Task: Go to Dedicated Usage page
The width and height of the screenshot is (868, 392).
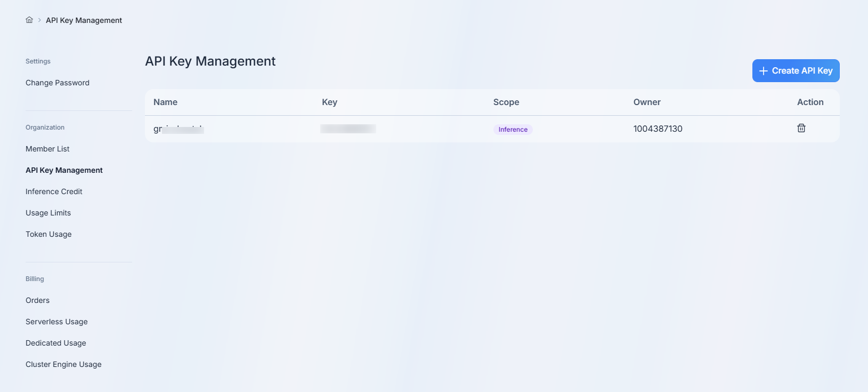Action: click(x=56, y=343)
